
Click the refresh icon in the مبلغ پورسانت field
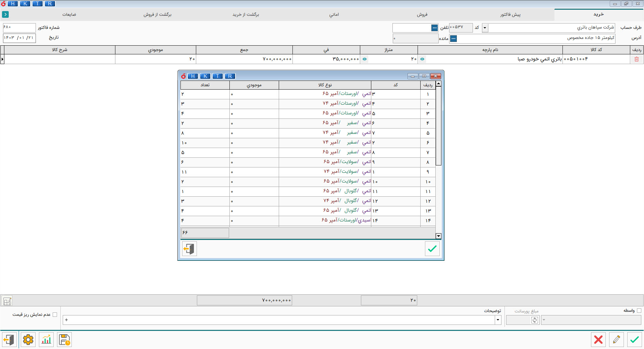[x=535, y=320]
